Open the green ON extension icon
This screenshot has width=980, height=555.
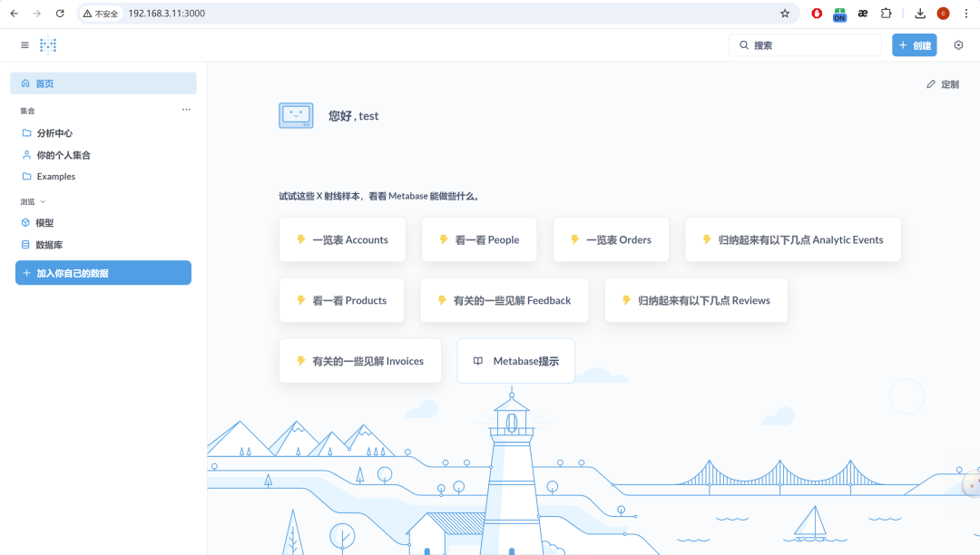coord(839,15)
